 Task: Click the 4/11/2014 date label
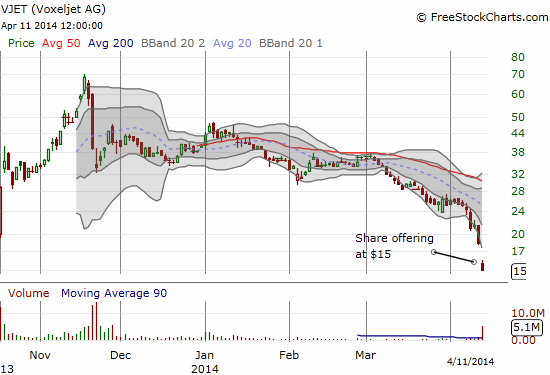[470, 361]
